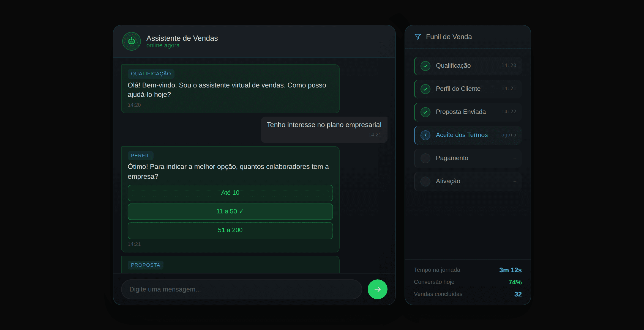Click the PERFIL stage tag
This screenshot has height=330, width=644.
coord(140,156)
